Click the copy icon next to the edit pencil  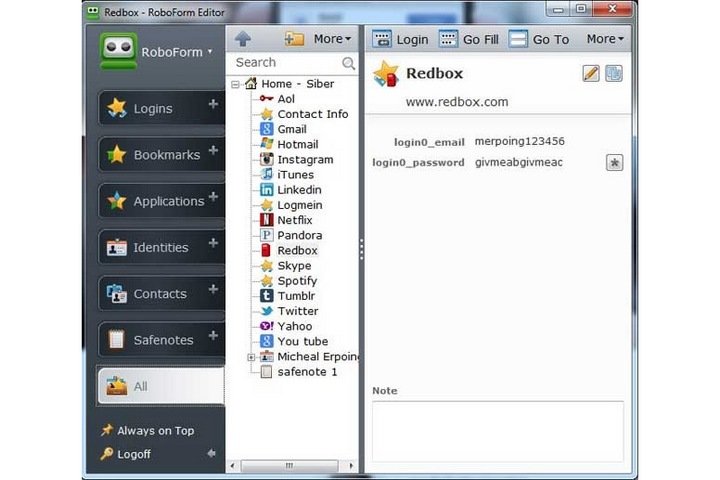point(613,73)
